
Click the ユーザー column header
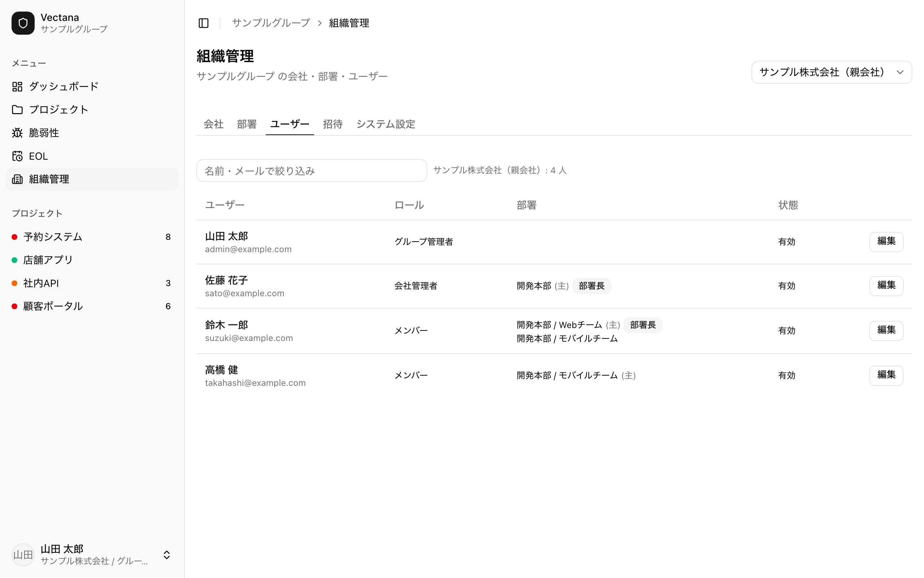click(x=225, y=205)
